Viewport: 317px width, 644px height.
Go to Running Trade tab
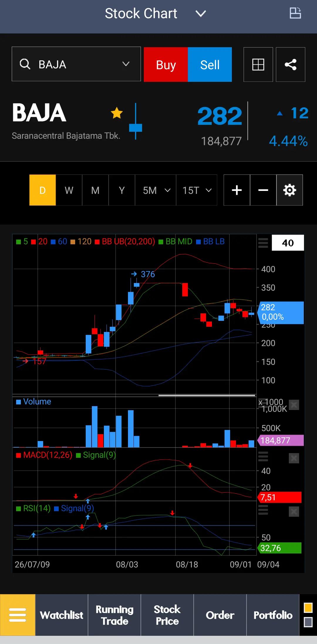pos(114,615)
